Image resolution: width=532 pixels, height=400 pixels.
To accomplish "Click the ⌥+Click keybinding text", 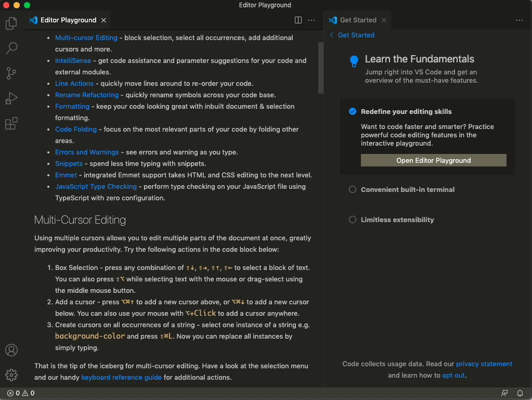I will point(201,313).
